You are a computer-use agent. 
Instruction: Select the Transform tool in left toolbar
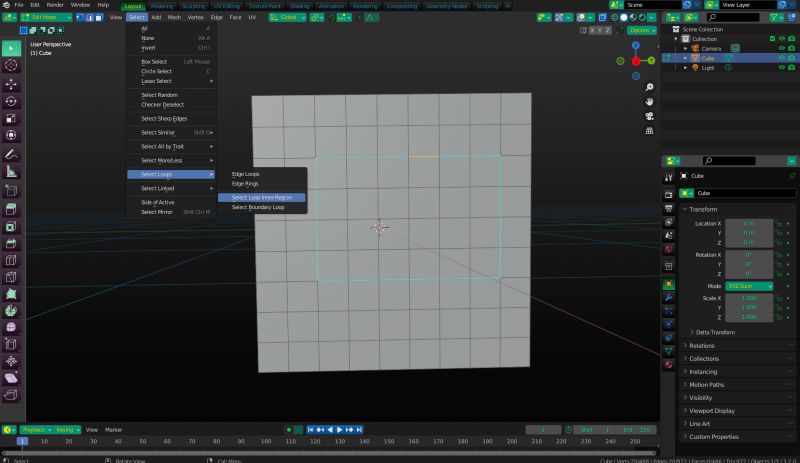[11, 135]
